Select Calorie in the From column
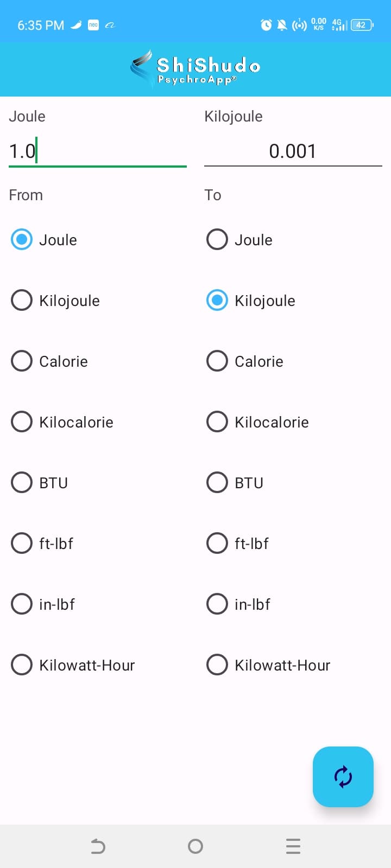This screenshot has width=391, height=868. pos(22,361)
